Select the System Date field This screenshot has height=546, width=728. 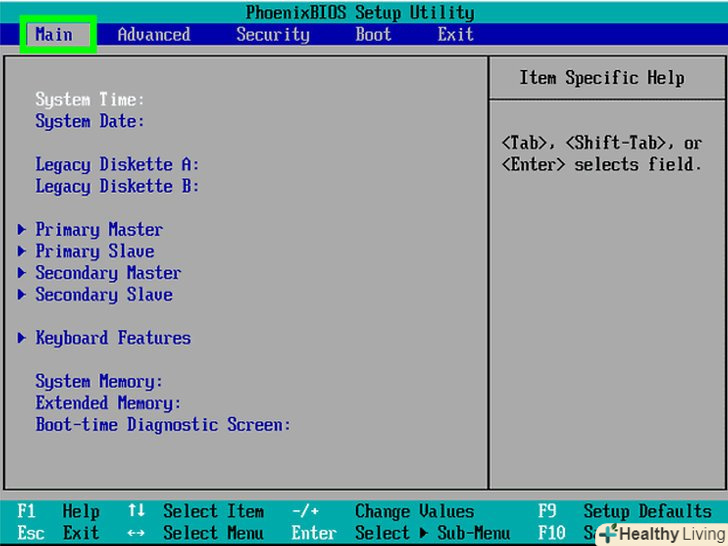pos(90,121)
